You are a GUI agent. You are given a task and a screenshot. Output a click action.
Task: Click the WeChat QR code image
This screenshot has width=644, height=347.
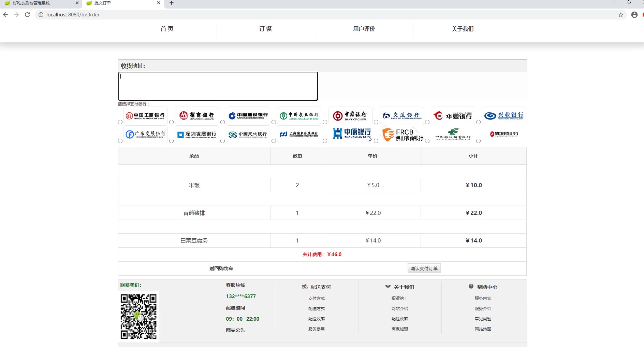click(138, 317)
